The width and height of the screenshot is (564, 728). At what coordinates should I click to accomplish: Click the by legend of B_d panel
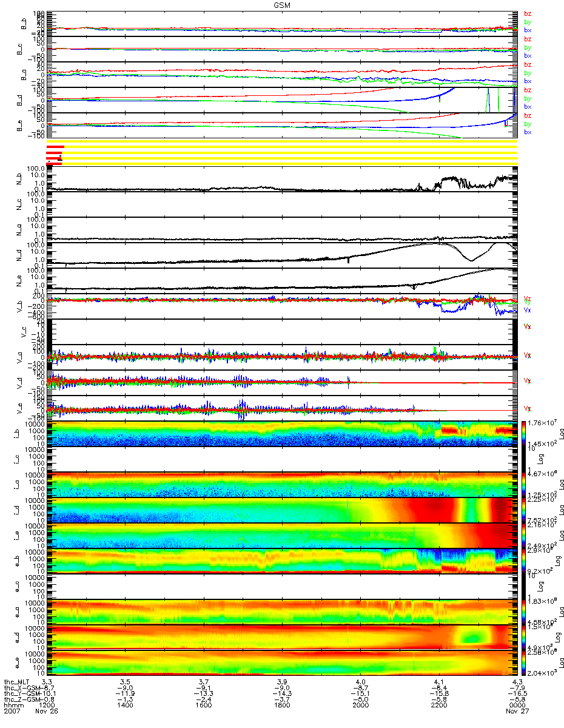click(528, 98)
